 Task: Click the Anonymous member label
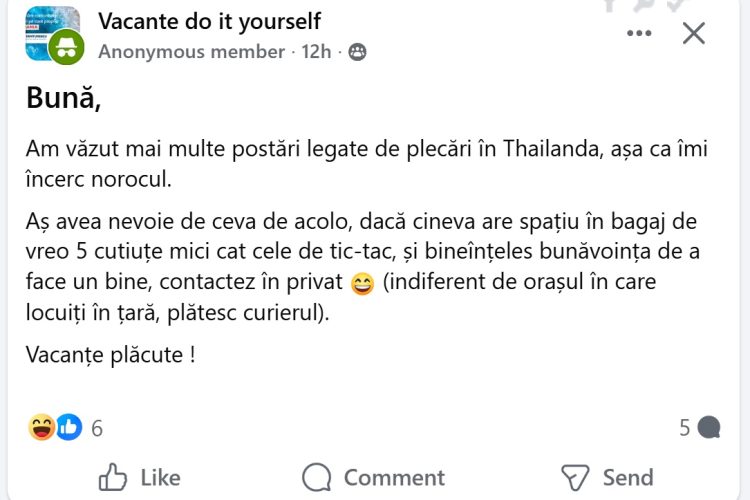[x=192, y=51]
